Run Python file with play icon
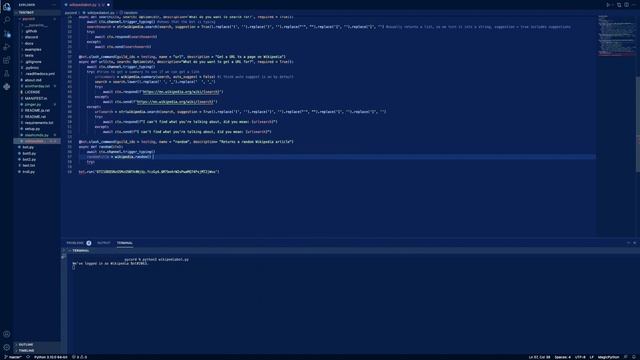The width and height of the screenshot is (640, 360). [608, 5]
